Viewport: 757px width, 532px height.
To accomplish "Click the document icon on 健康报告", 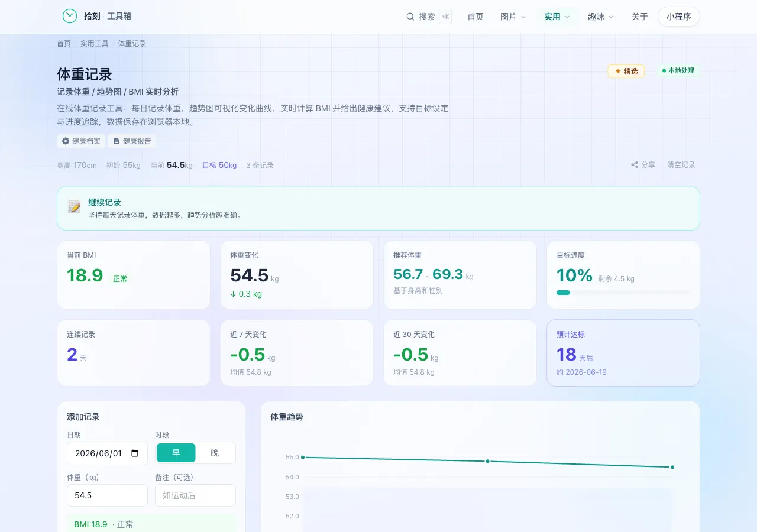I will (117, 141).
